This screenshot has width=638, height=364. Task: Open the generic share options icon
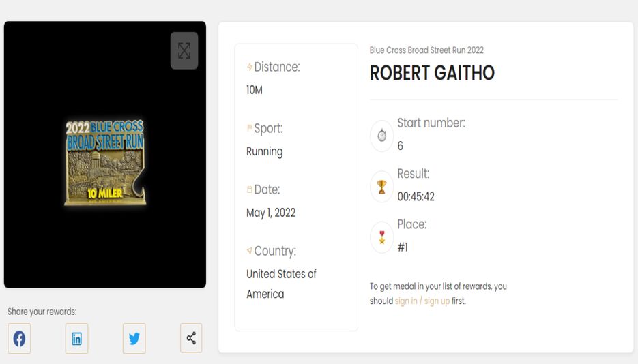click(191, 338)
